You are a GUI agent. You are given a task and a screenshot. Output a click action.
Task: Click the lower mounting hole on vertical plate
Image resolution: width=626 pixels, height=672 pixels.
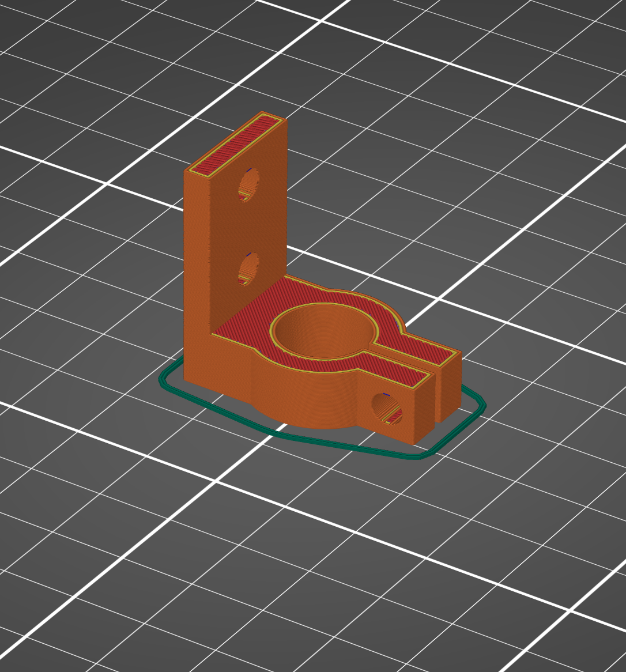[248, 269]
